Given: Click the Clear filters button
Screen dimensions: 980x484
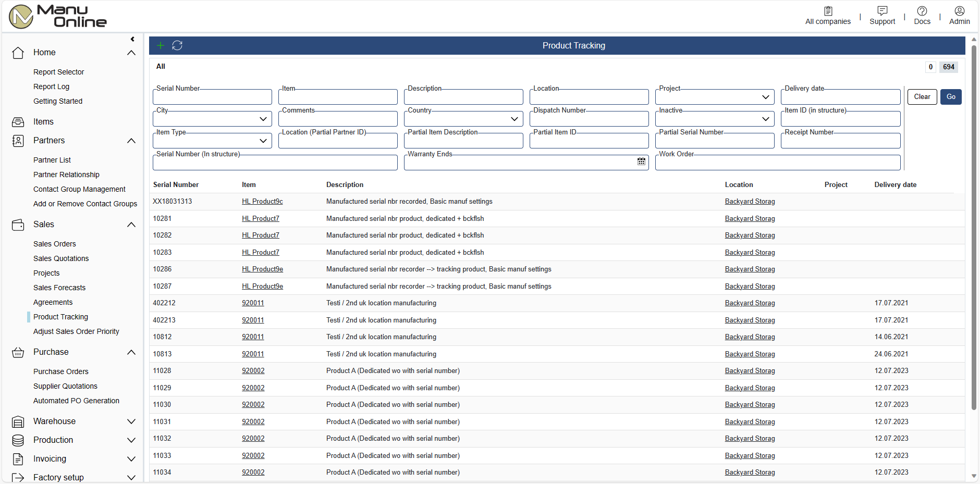Looking at the screenshot, I should 922,97.
